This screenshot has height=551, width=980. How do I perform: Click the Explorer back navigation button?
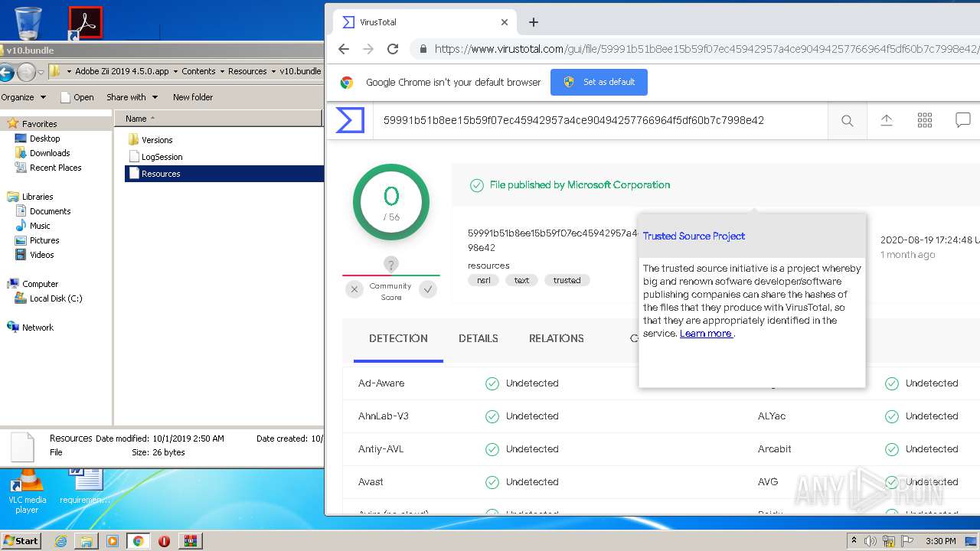(x=6, y=72)
